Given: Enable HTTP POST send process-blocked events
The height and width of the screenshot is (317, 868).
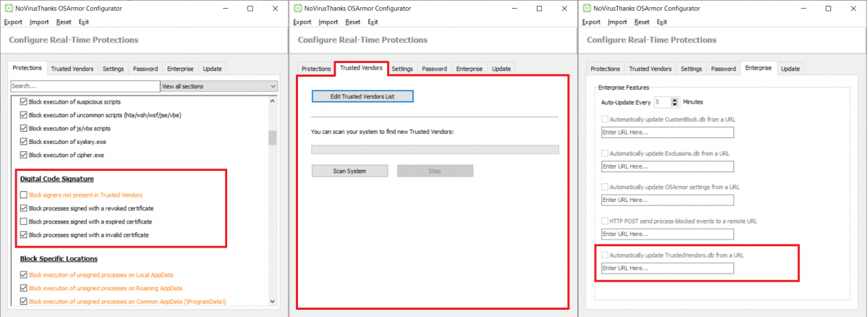Looking at the screenshot, I should [x=605, y=221].
